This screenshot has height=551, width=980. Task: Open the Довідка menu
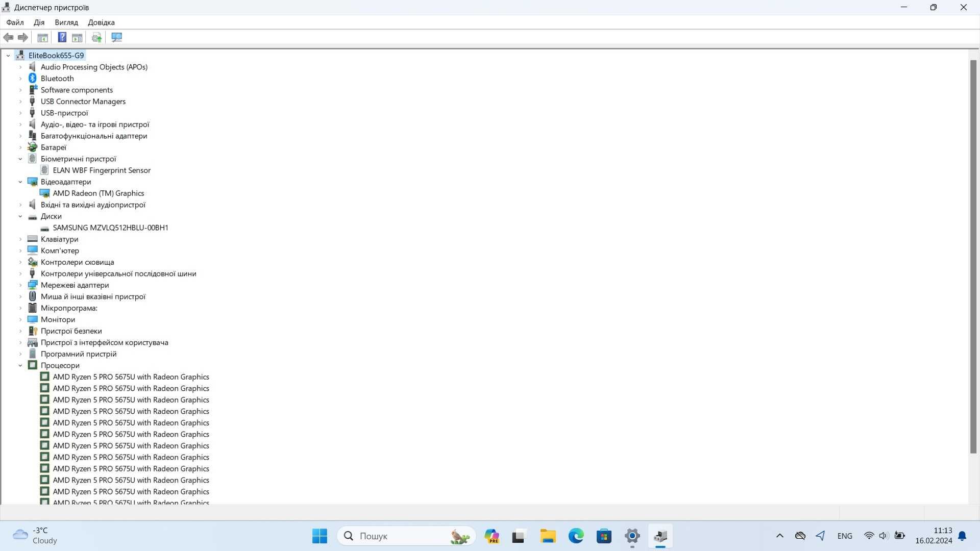pos(101,22)
